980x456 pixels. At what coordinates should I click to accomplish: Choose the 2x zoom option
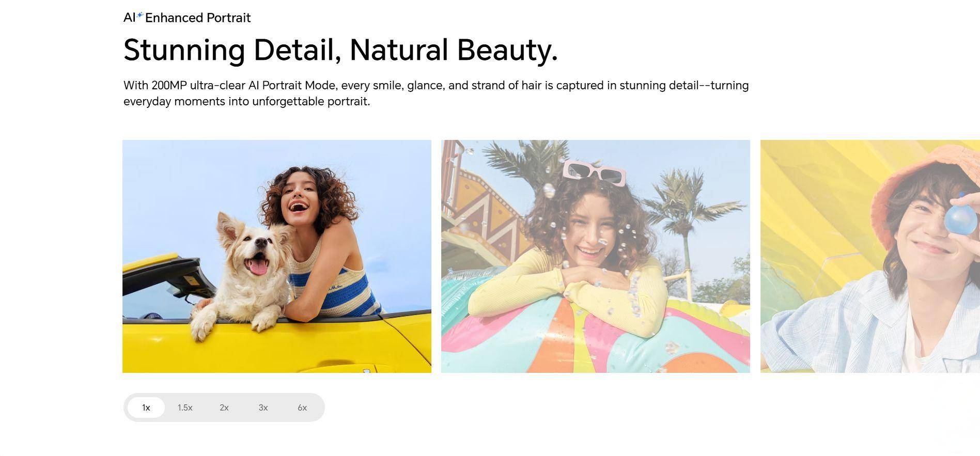click(224, 407)
